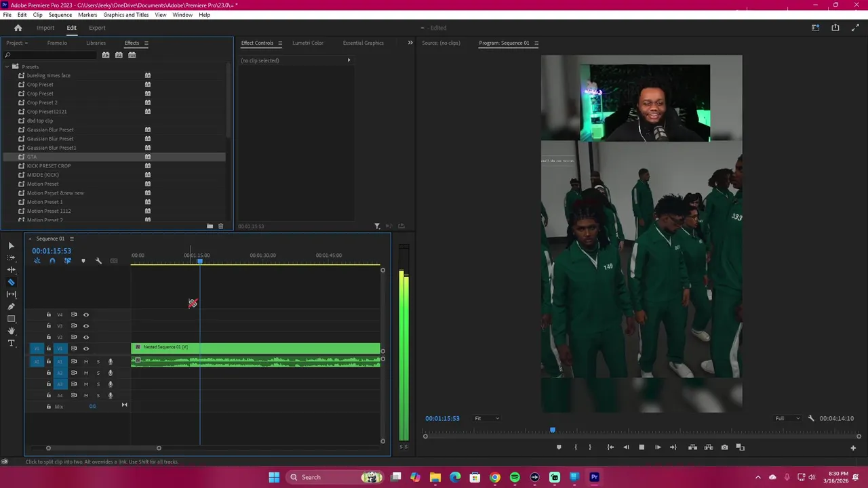The width and height of the screenshot is (868, 488).
Task: Open the Graphics and Titles menu
Action: tap(126, 15)
